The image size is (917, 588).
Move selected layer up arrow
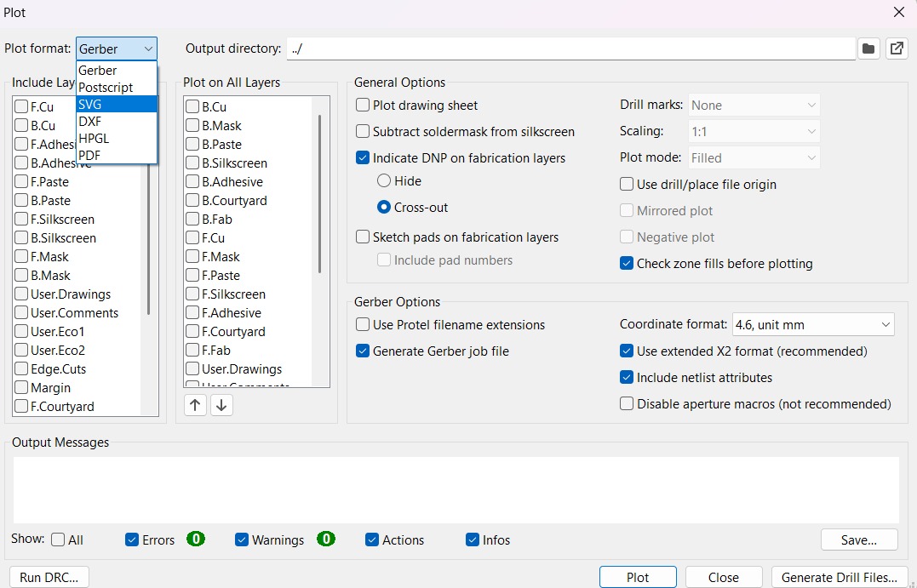(195, 405)
